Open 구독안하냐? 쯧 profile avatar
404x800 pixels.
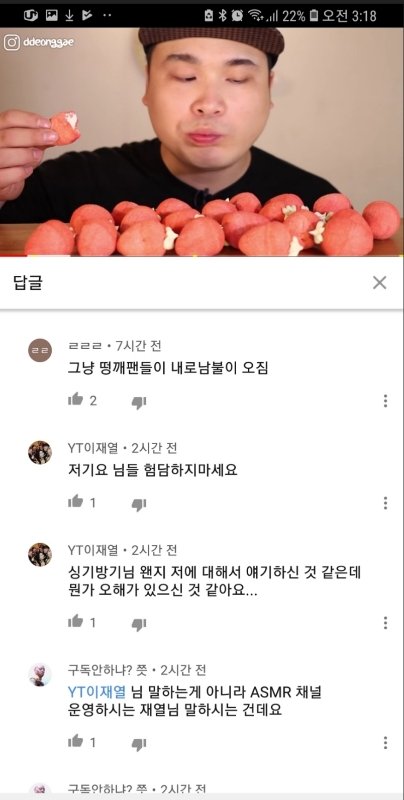[x=40, y=674]
